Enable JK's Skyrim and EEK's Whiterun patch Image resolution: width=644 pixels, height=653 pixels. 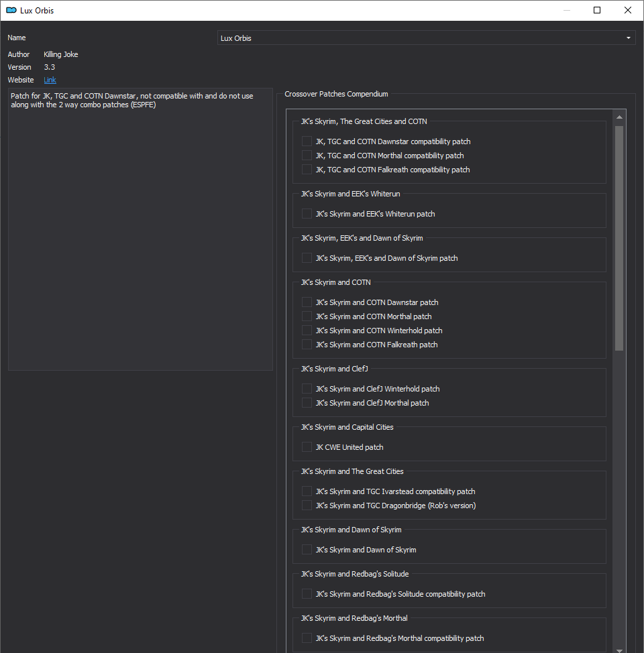tap(307, 214)
